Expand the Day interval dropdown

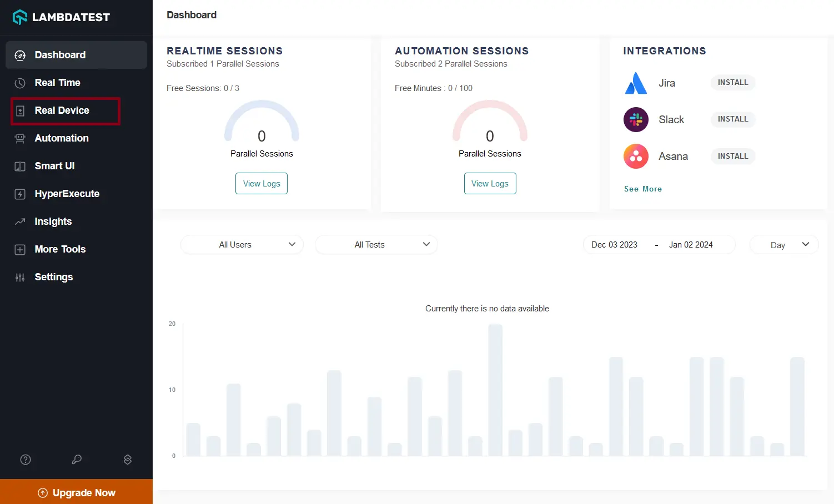pyautogui.click(x=784, y=245)
